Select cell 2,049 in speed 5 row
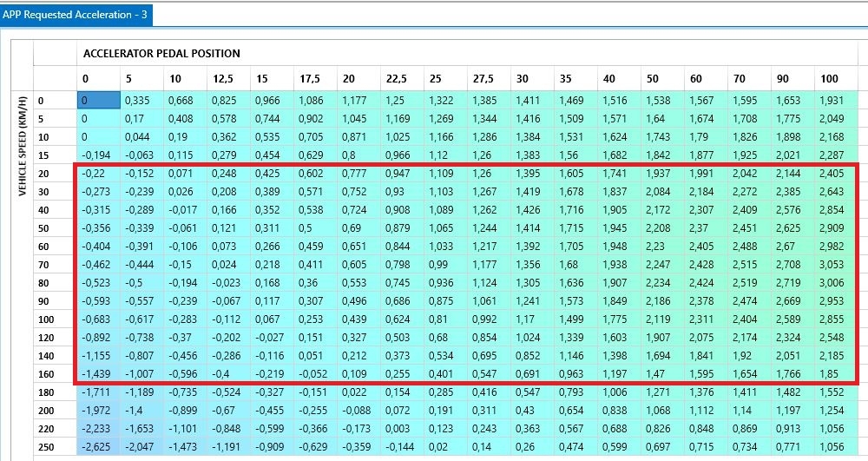The height and width of the screenshot is (461, 868). point(836,118)
